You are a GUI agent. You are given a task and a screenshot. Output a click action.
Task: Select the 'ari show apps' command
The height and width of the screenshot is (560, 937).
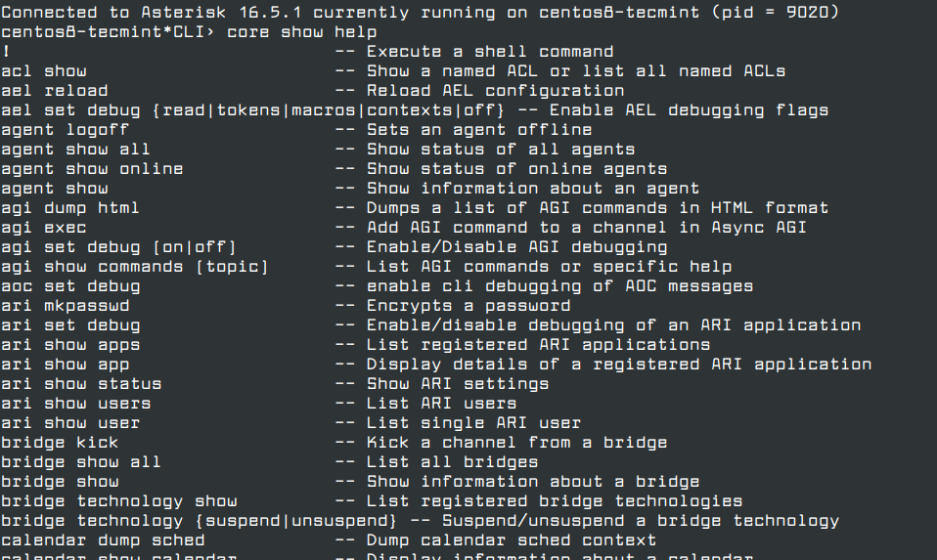[x=70, y=344]
